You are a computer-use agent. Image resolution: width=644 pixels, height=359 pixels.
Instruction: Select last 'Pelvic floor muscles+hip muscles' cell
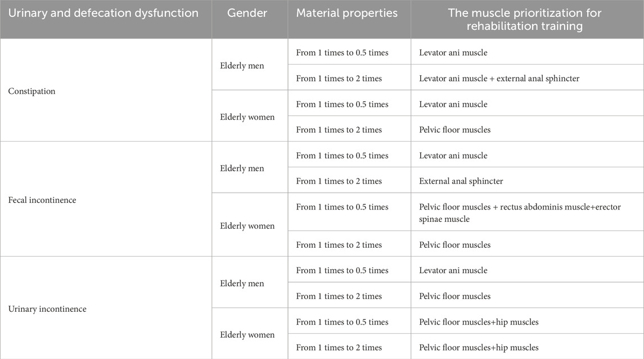point(479,348)
